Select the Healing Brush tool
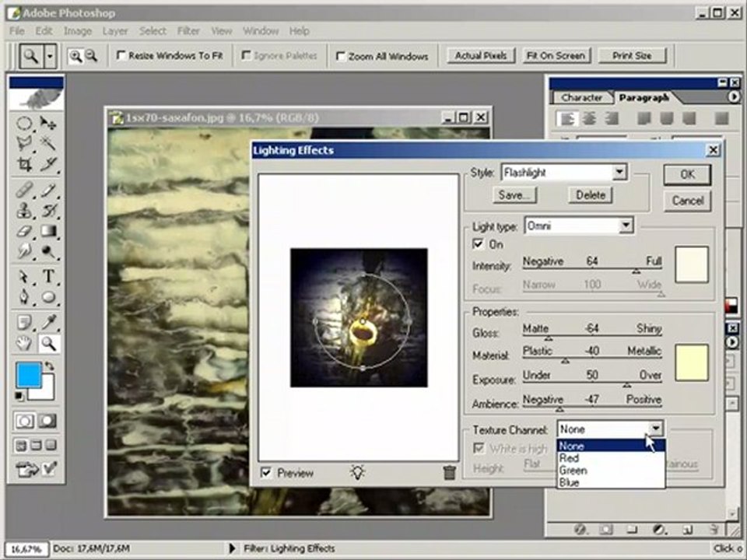Viewport: 747px width, 560px height. (24, 190)
